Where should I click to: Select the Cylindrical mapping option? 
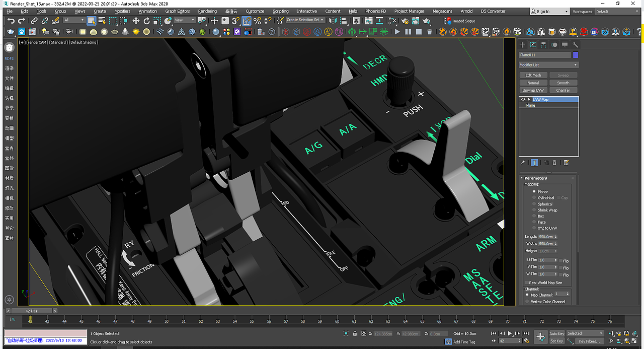[534, 198]
